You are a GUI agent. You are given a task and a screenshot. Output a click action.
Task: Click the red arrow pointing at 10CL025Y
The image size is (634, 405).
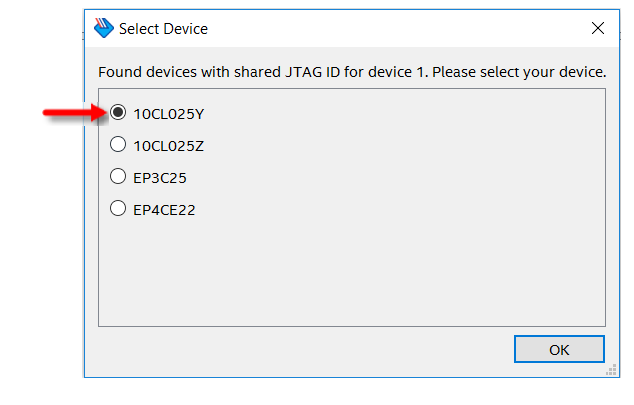72,113
